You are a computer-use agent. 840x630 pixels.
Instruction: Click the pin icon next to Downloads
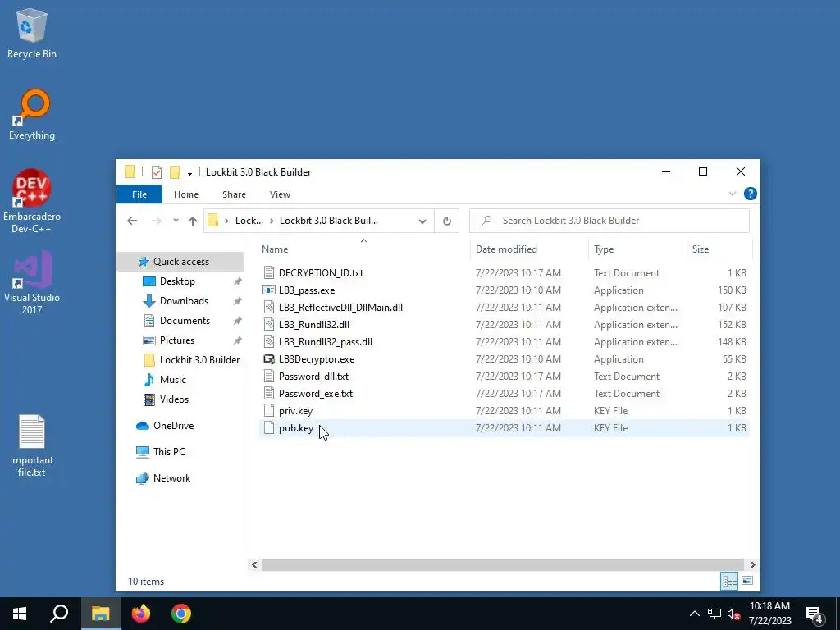click(x=237, y=301)
